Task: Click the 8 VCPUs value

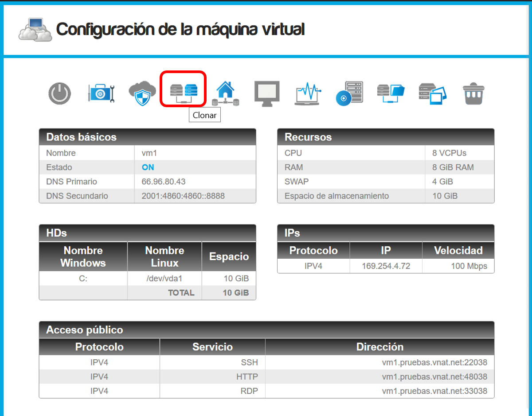Action: (450, 153)
